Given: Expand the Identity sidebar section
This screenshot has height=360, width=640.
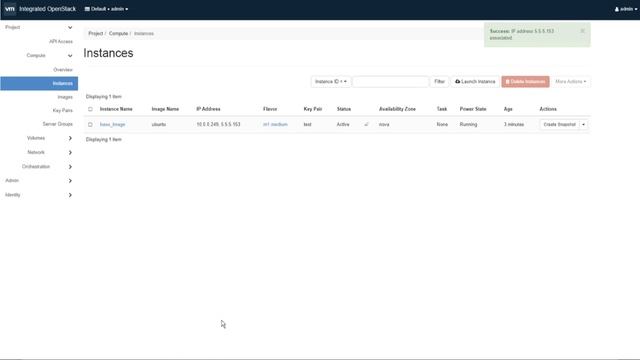Looking at the screenshot, I should click(x=39, y=195).
